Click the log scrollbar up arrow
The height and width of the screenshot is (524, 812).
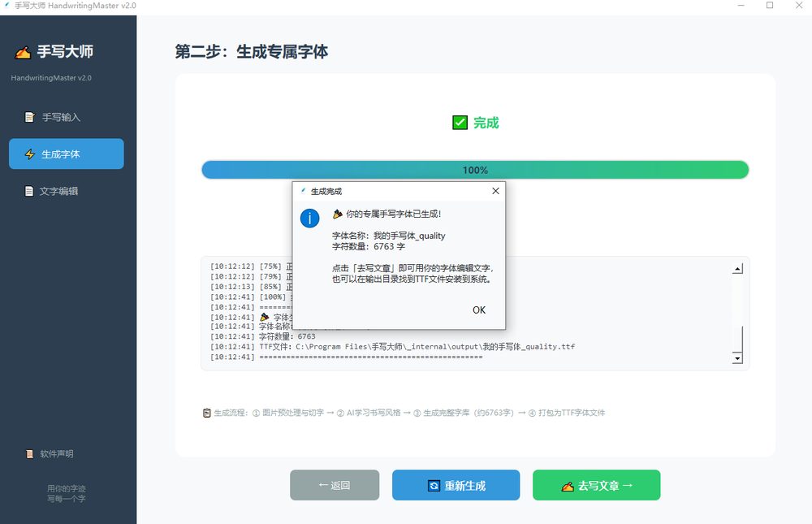click(x=738, y=268)
